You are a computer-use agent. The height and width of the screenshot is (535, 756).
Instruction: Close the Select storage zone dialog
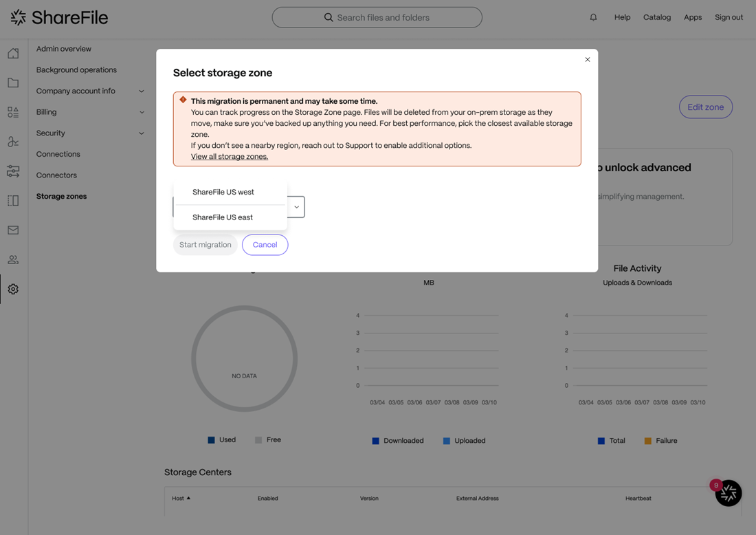coord(587,59)
